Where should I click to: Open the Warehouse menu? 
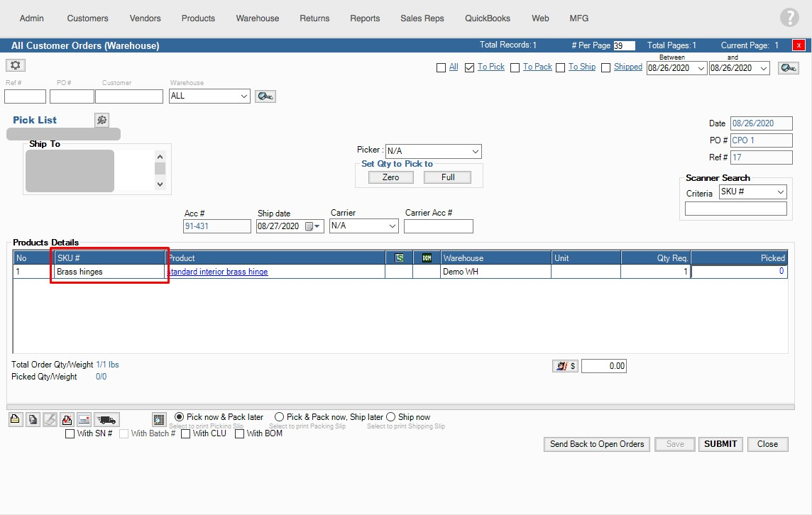click(257, 18)
